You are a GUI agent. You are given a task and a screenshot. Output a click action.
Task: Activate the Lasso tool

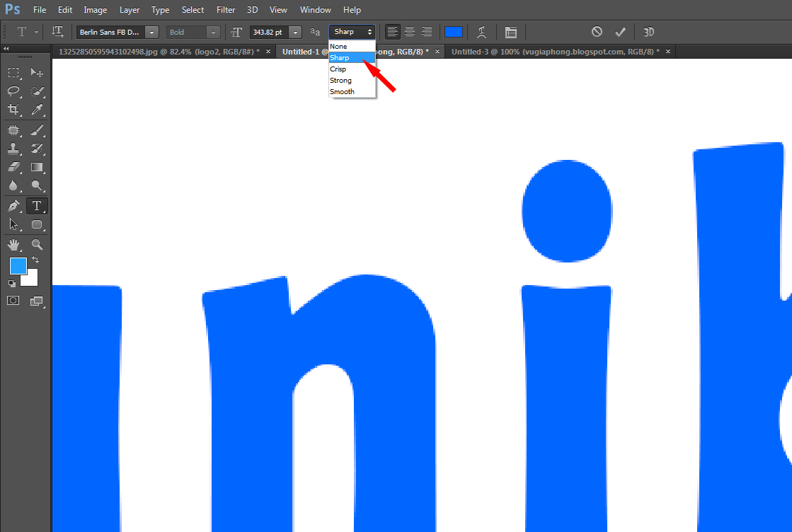coord(14,91)
